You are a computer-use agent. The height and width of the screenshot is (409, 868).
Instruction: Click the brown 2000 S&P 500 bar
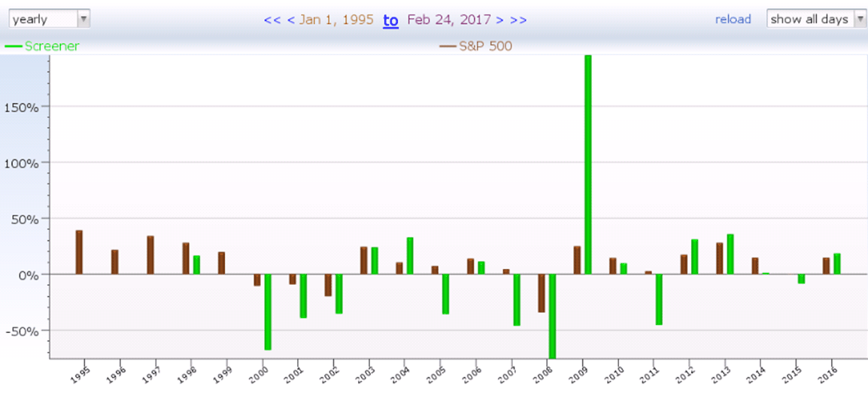(256, 280)
